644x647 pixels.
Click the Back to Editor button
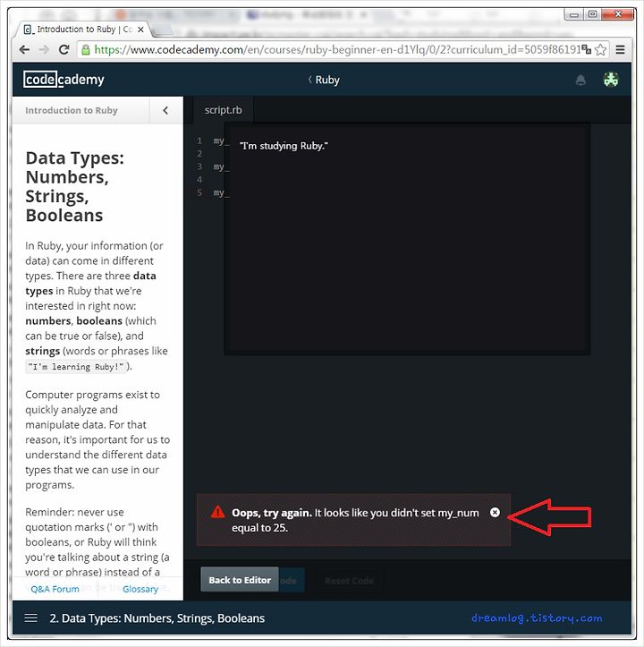[240, 580]
